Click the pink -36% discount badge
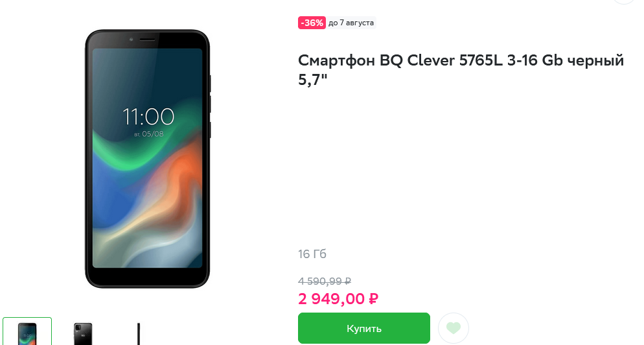The height and width of the screenshot is (345, 644). click(312, 23)
